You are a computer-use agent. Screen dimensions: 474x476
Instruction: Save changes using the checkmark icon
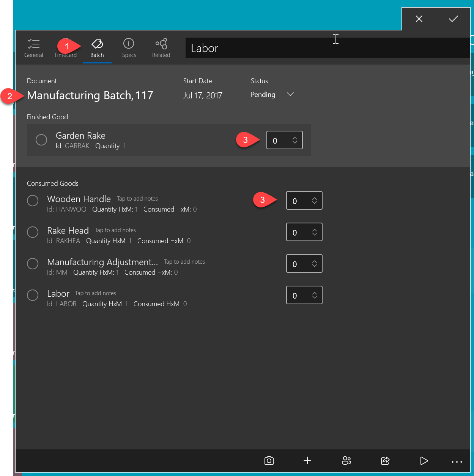pos(454,18)
